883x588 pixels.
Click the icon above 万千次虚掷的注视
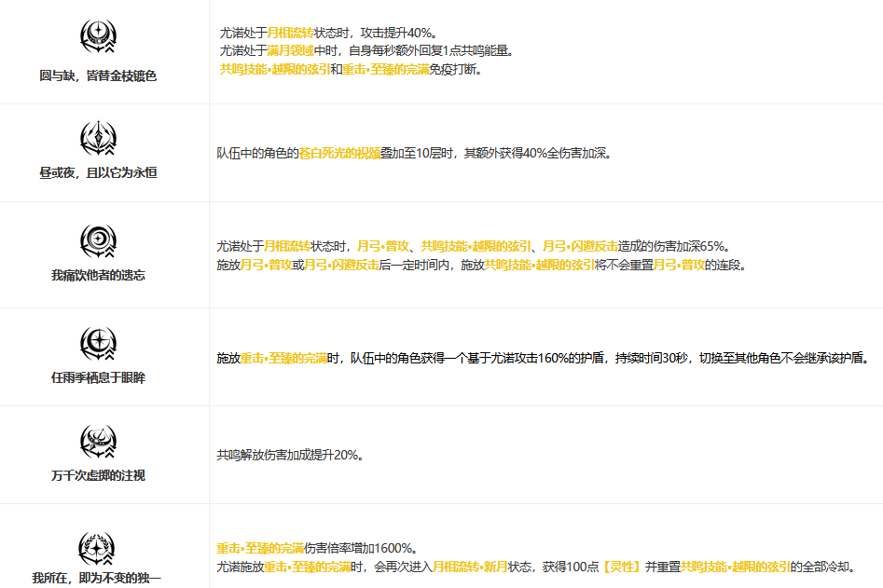tap(98, 442)
